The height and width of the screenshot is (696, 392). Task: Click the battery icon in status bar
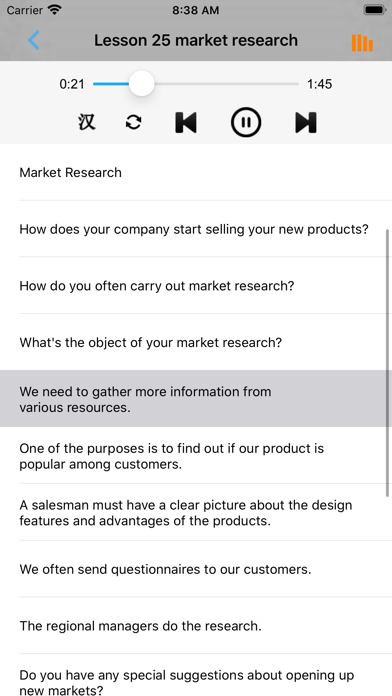[x=375, y=10]
